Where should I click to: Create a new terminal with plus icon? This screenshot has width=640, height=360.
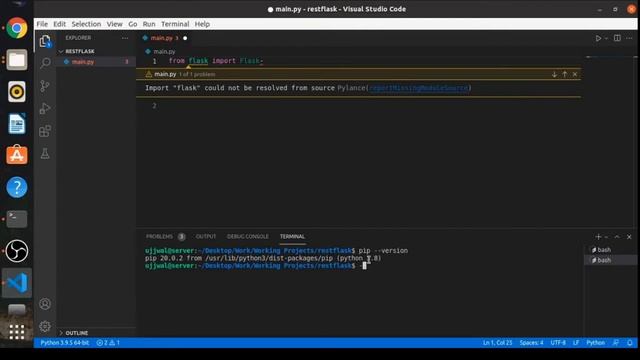tap(598, 237)
